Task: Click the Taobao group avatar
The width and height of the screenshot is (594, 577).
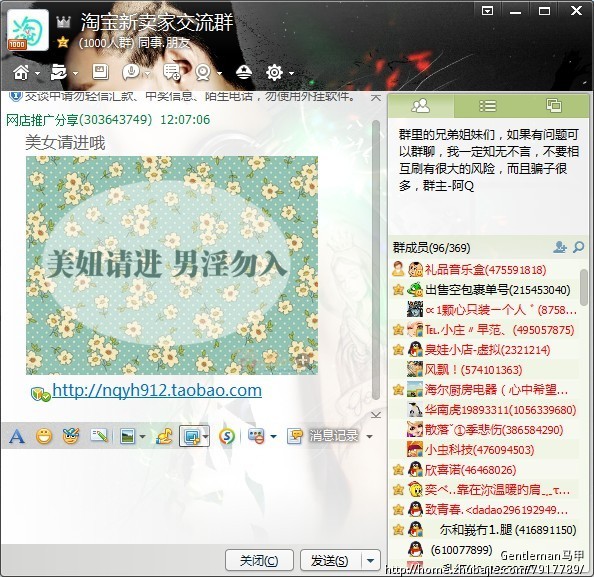Action: pos(28,30)
